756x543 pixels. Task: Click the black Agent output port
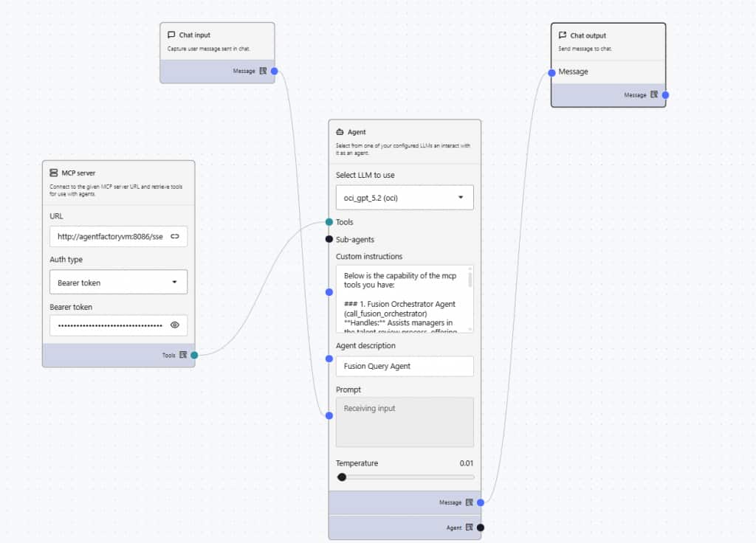point(480,528)
